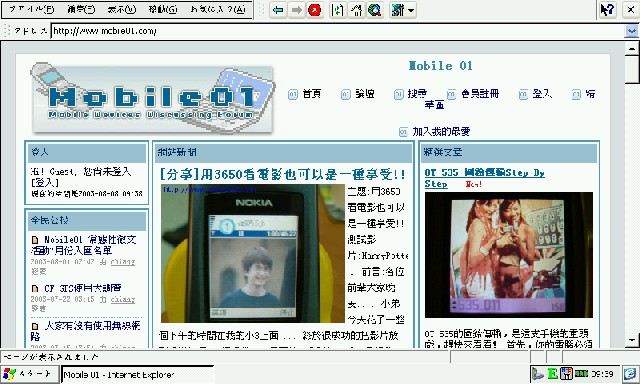The height and width of the screenshot is (384, 640).
Task: Click the [登入] link in the guest box
Action: 45,182
